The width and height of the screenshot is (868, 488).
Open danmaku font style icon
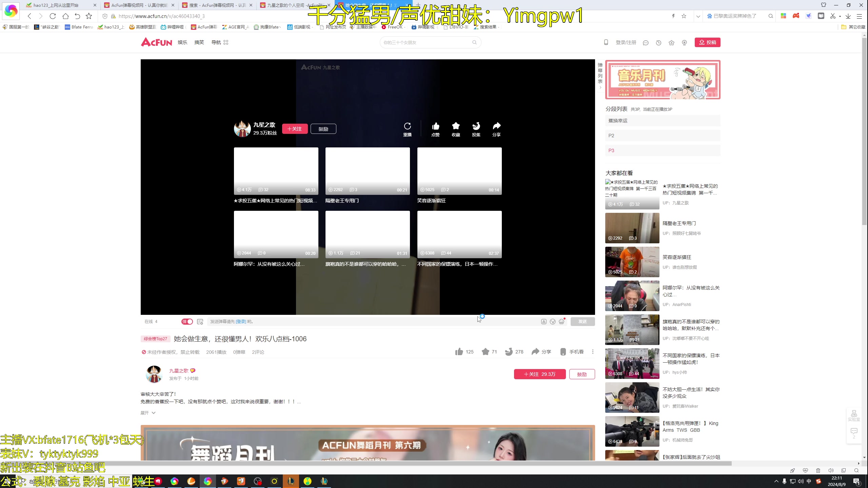point(544,322)
